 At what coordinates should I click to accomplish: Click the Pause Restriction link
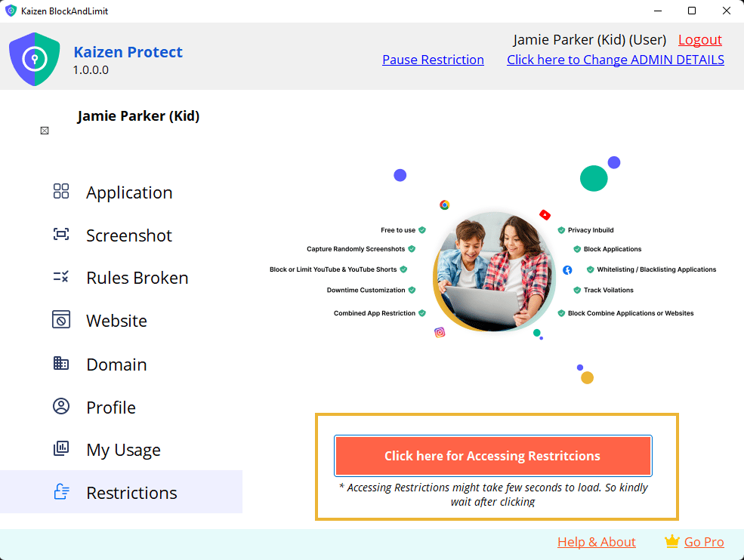pos(433,60)
